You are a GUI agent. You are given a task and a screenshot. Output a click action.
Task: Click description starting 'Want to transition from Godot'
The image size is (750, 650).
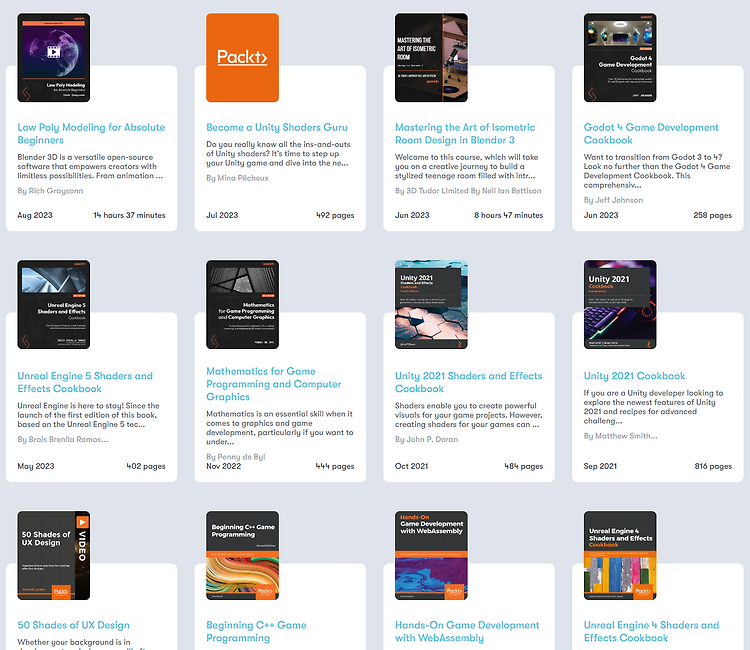coord(657,171)
